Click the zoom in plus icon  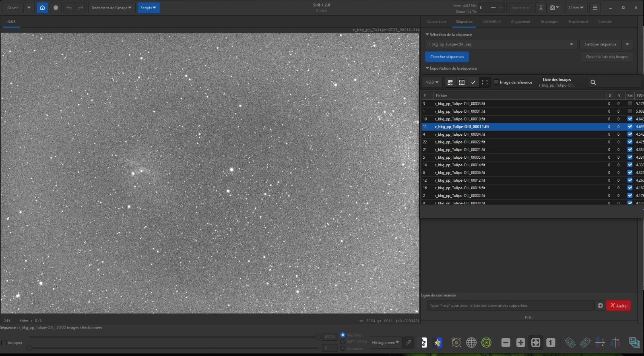(x=521, y=343)
